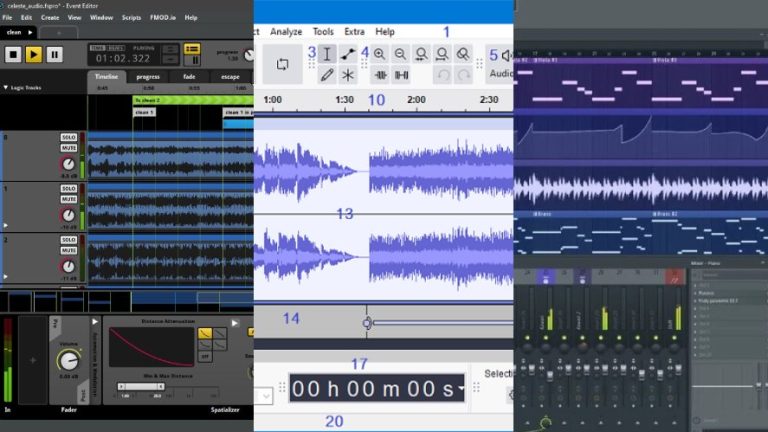Click the Zoom Out magnifier in Audacity
Viewport: 768px width, 432px height.
pos(400,54)
